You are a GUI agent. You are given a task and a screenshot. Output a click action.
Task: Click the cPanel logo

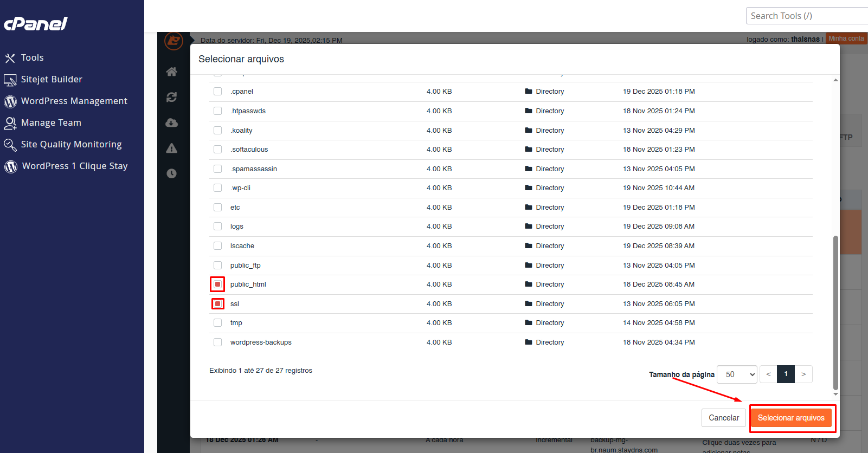point(36,24)
